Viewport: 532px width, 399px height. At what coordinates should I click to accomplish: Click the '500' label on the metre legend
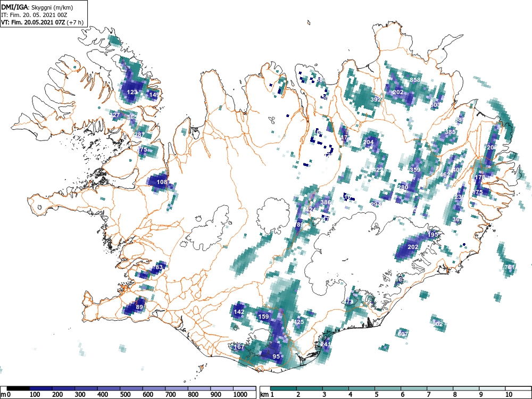(x=125, y=395)
